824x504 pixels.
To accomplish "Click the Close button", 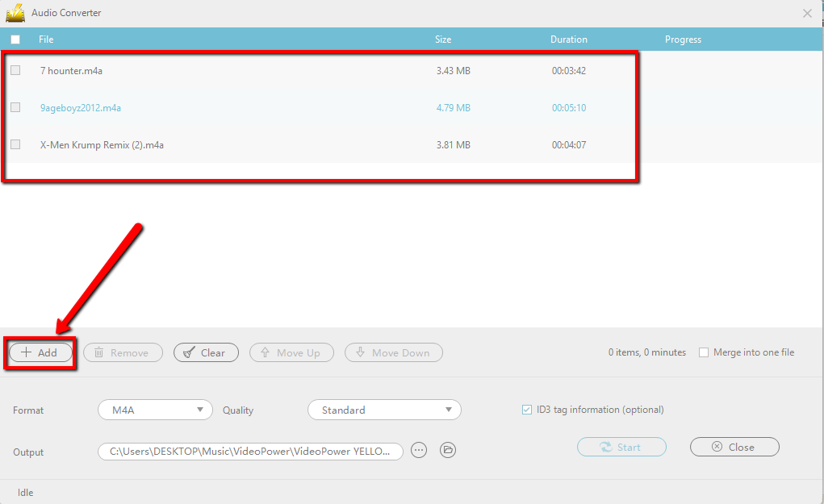I will [x=734, y=447].
